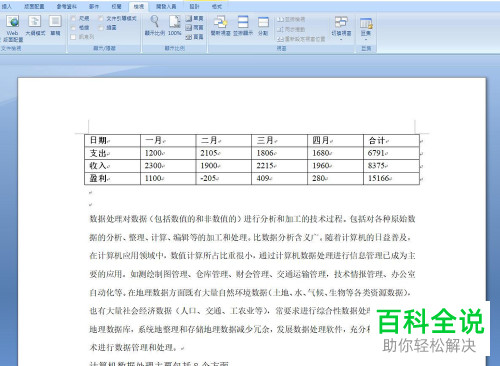This screenshot has height=366, width=500.
Task: Click table header cell '一月'
Action: click(168, 141)
